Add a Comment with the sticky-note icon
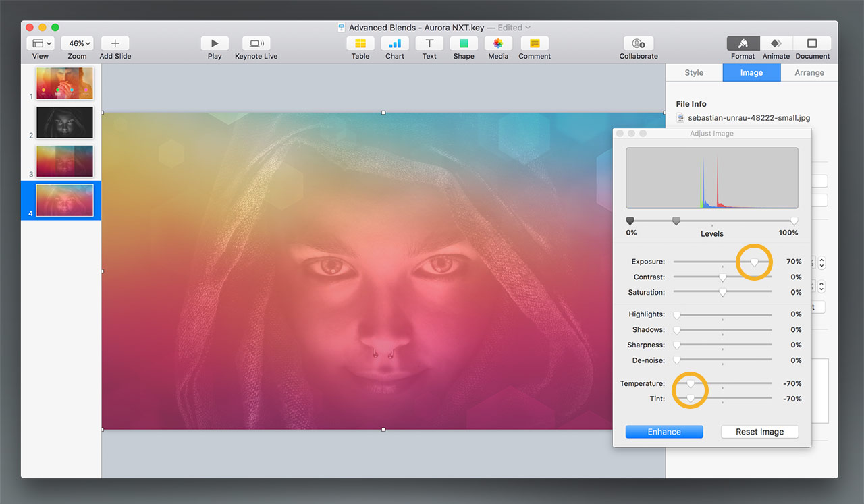This screenshot has width=864, height=504. click(x=535, y=43)
